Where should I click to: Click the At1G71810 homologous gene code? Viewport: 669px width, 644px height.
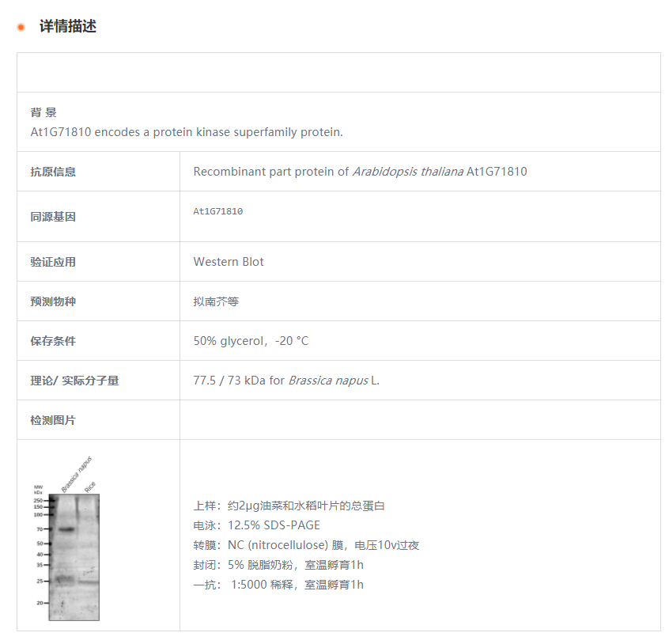pyautogui.click(x=217, y=211)
